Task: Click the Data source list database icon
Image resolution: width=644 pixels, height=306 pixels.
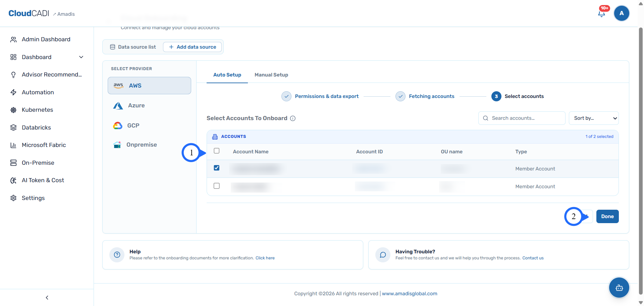Action: coord(113,47)
